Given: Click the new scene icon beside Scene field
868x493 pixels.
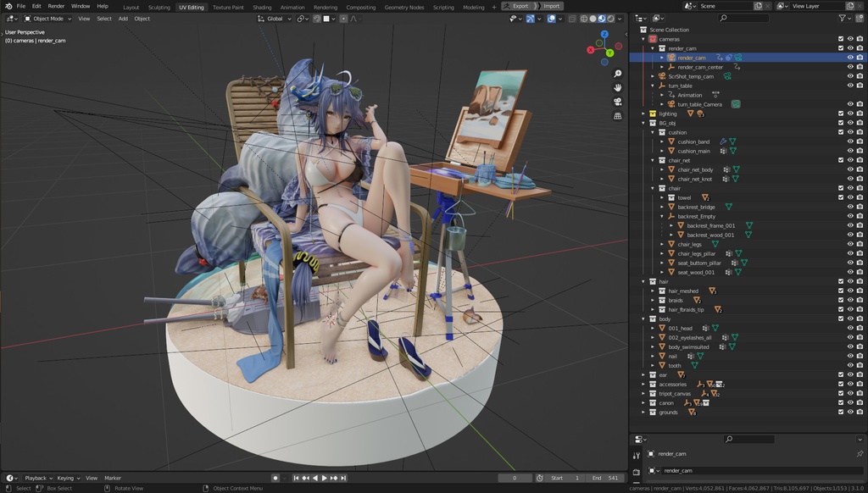Looking at the screenshot, I should pos(759,6).
